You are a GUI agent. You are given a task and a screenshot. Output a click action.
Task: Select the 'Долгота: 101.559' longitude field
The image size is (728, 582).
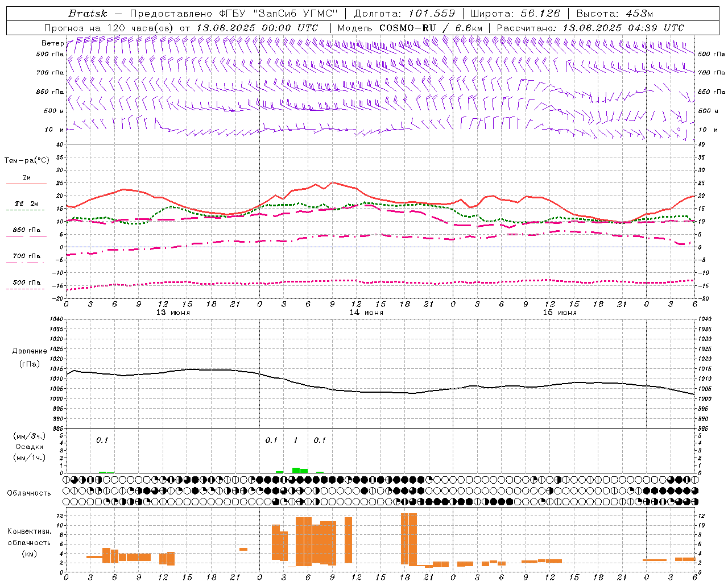(405, 14)
